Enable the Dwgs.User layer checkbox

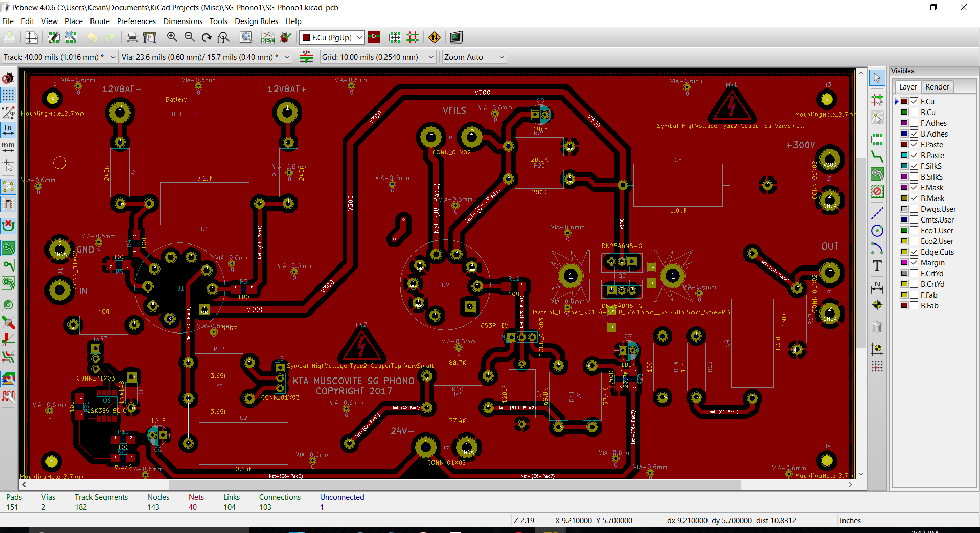click(915, 209)
